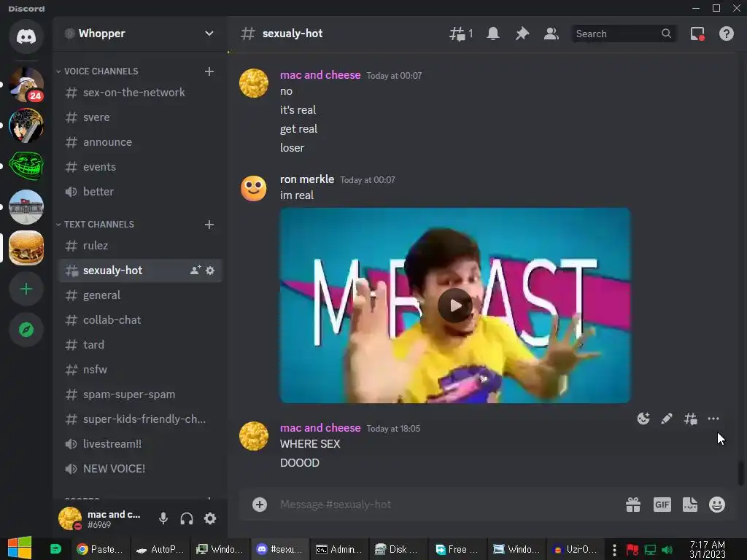The width and height of the screenshot is (747, 560).
Task: Open the announce channel
Action: coord(140,142)
